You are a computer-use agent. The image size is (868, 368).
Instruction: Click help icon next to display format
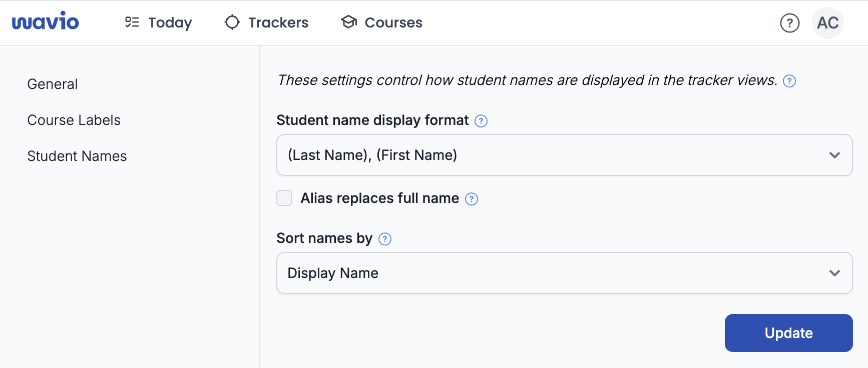481,121
